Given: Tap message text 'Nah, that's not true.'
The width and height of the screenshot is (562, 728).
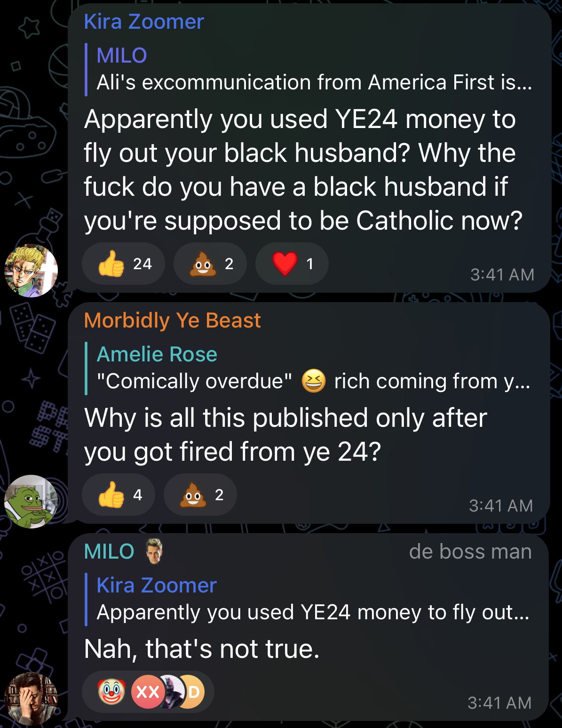Looking at the screenshot, I should point(202,649).
